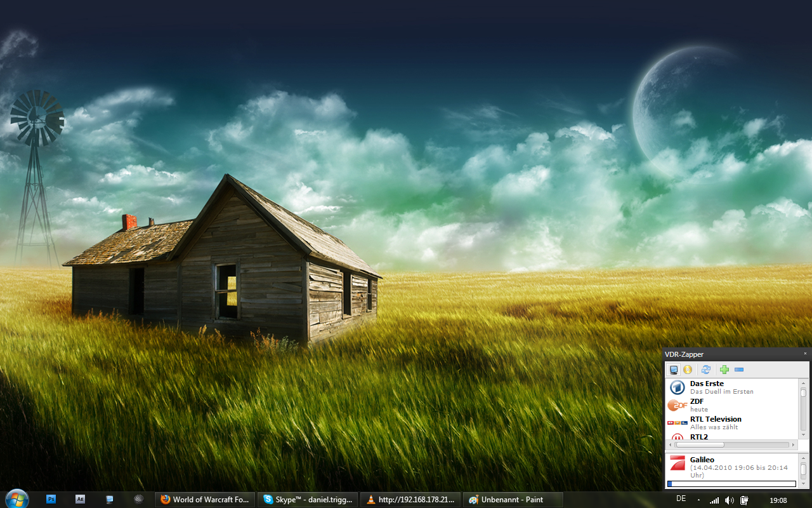Click the Das Erste channel logo
The height and width of the screenshot is (508, 812).
(677, 387)
